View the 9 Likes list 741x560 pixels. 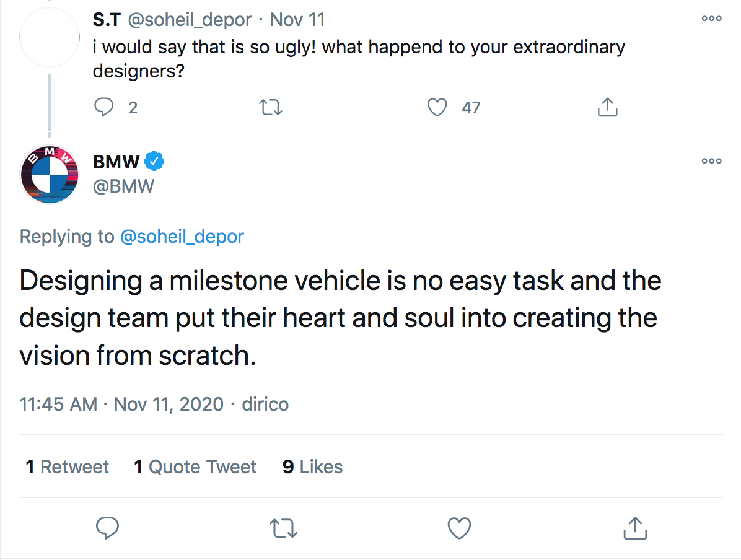312,466
